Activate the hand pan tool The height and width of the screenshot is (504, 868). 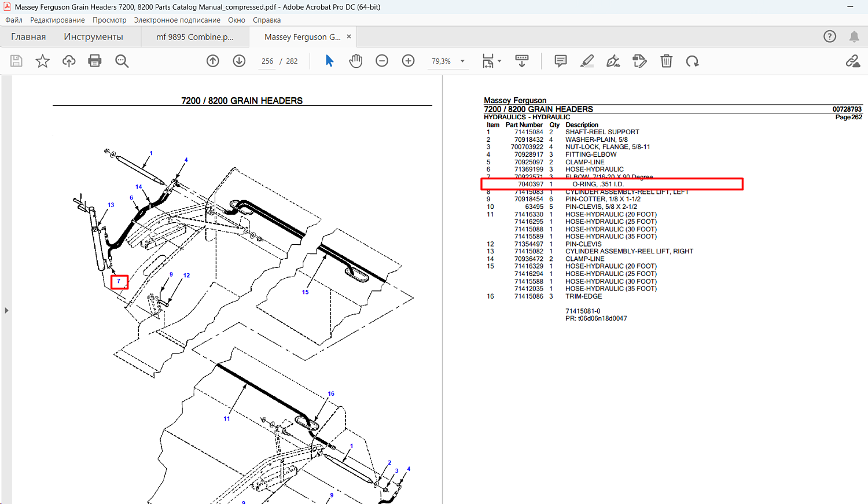pyautogui.click(x=355, y=61)
